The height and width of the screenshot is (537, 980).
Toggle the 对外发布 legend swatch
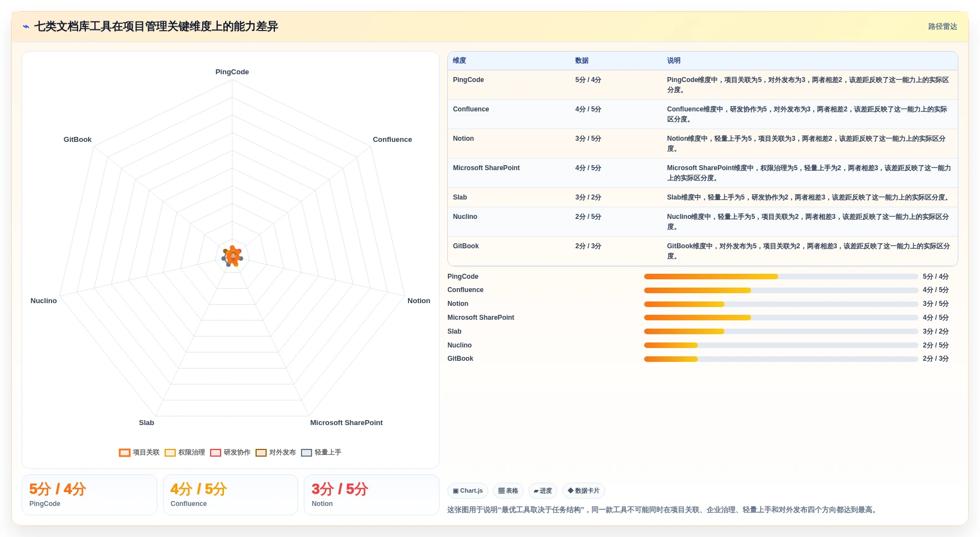261,453
